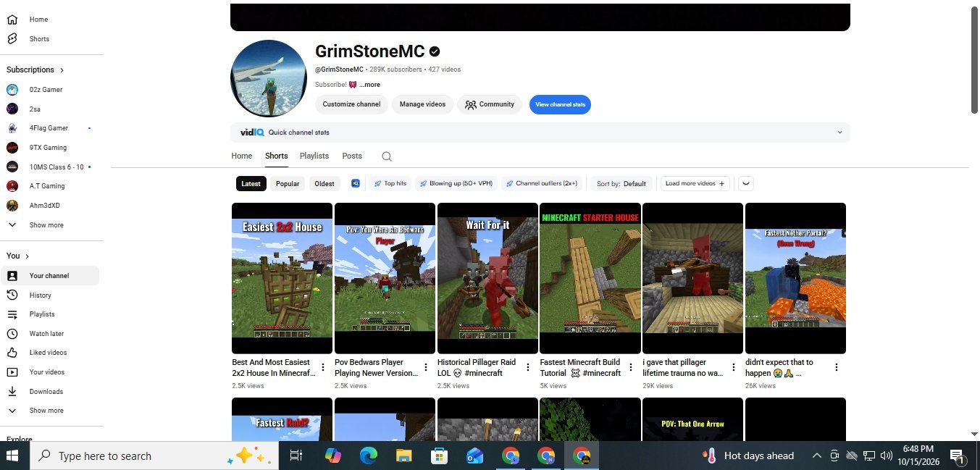Image resolution: width=980 pixels, height=470 pixels.
Task: Open the Community button
Action: 490,104
